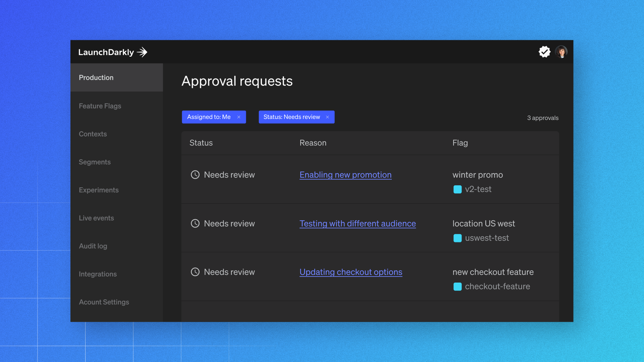This screenshot has width=644, height=362.
Task: Click the checkout-feature cyan square icon
Action: [x=458, y=287]
